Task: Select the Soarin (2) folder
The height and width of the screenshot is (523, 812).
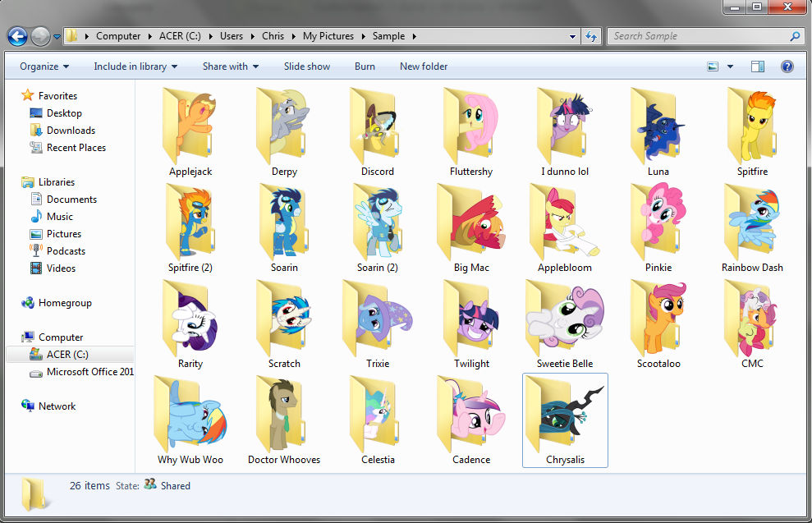Action: [378, 222]
